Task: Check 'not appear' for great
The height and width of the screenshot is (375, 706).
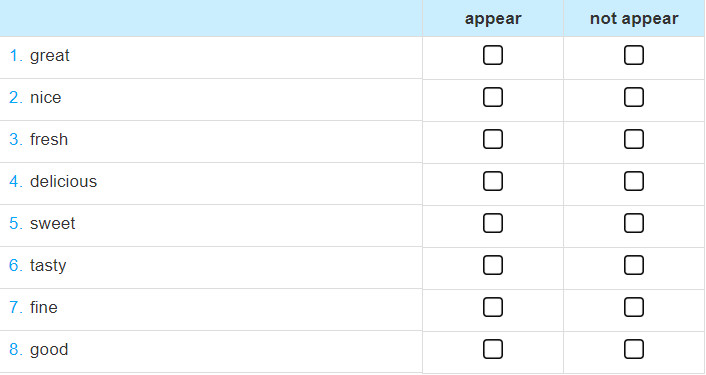Action: pyautogui.click(x=634, y=55)
